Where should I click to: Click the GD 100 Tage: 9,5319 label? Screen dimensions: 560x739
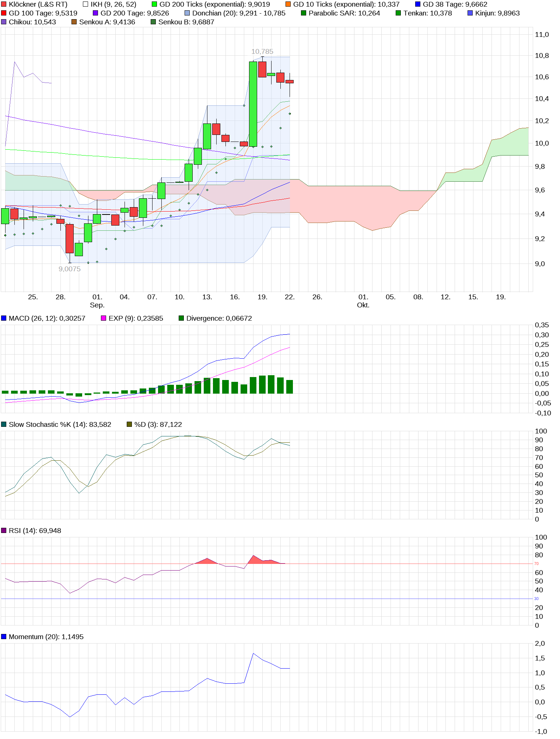pos(43,13)
